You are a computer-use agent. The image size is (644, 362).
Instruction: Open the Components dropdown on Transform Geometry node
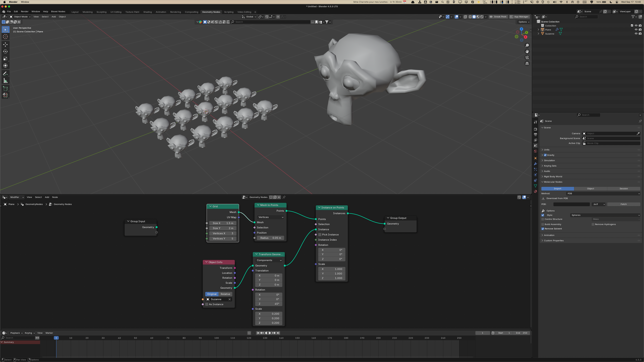269,260
